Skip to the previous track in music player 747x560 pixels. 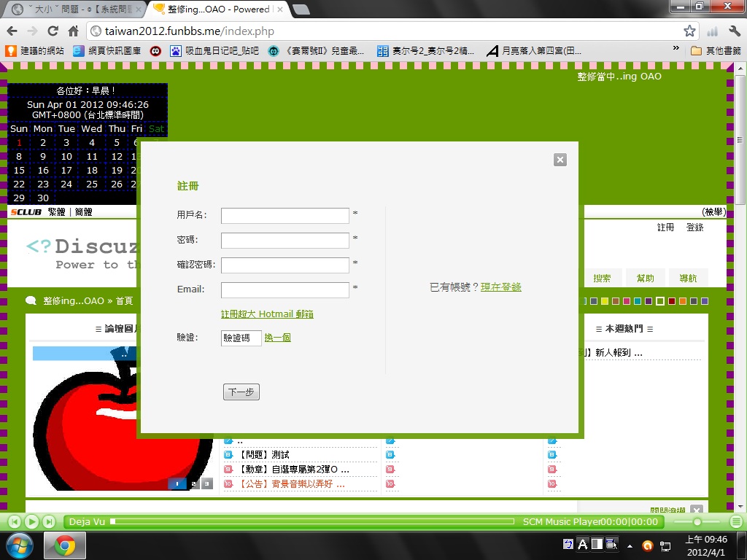point(15,521)
